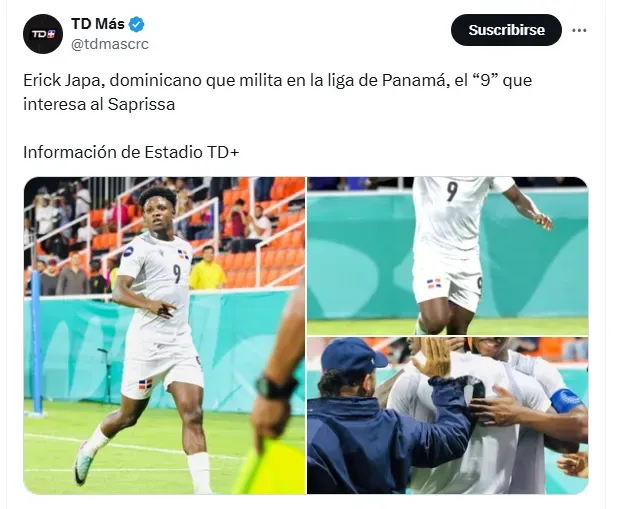Image resolution: width=625 pixels, height=509 pixels.
Task: Click the yellow-shirted spectator in the stands
Action: tap(207, 268)
